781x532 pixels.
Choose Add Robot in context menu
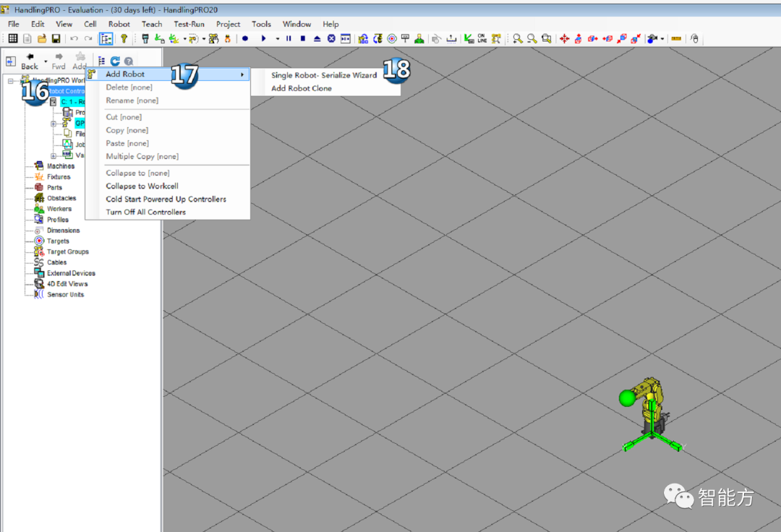coord(167,74)
